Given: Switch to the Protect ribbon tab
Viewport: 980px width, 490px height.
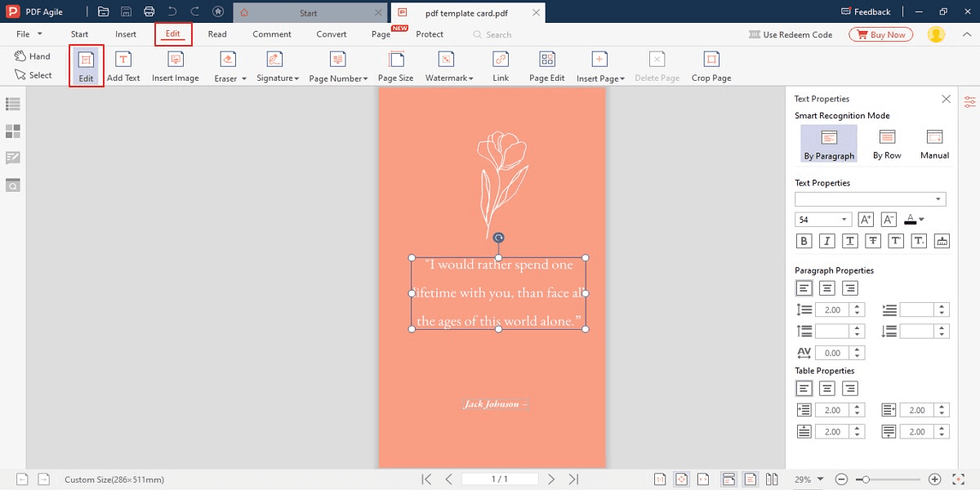Looking at the screenshot, I should (x=430, y=34).
